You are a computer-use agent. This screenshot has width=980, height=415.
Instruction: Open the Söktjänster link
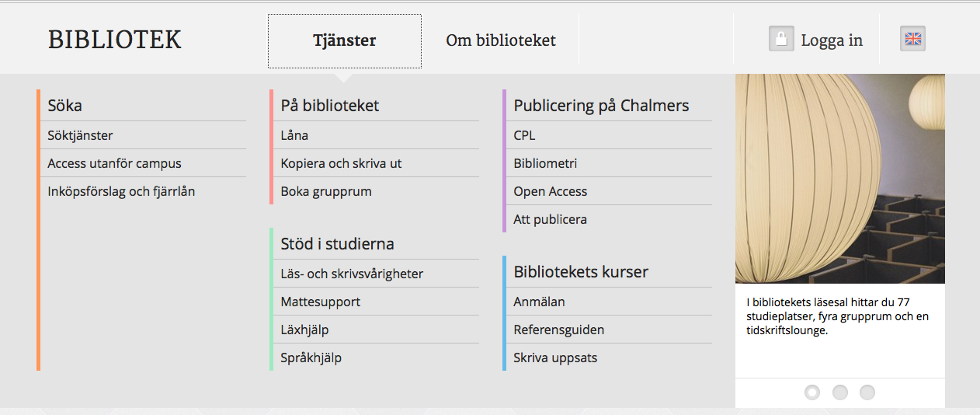coord(80,135)
